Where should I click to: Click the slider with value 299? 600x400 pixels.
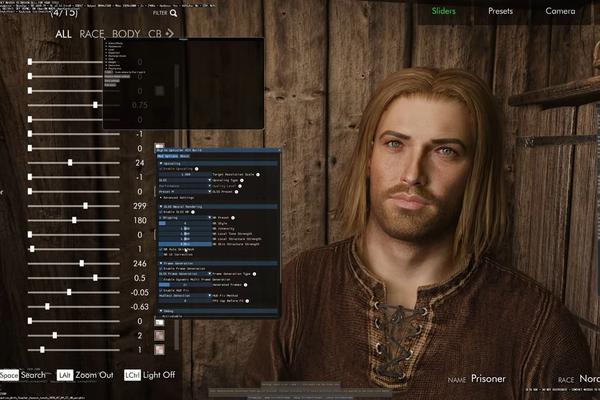pyautogui.click(x=73, y=206)
